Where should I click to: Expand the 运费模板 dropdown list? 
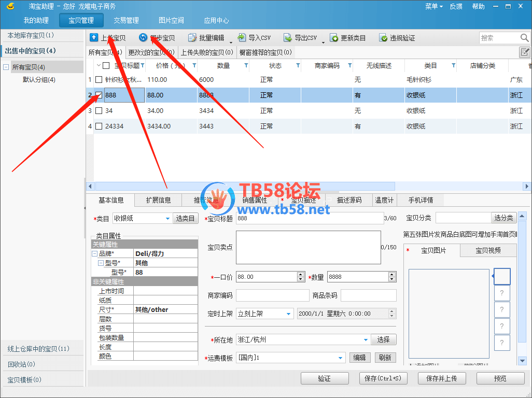pyautogui.click(x=340, y=358)
